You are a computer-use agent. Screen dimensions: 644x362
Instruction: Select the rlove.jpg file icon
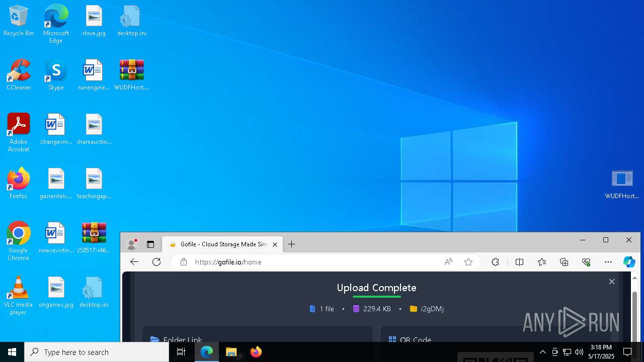[94, 21]
